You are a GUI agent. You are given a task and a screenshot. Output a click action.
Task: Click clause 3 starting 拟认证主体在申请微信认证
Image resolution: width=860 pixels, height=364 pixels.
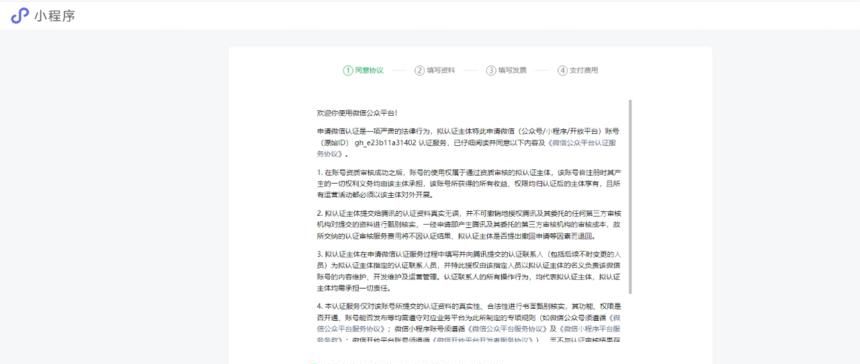(x=469, y=271)
